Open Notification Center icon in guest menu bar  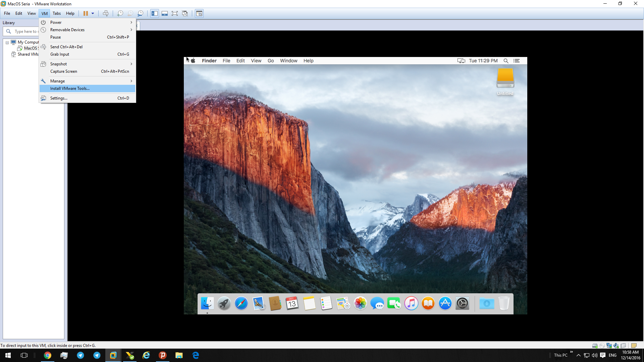click(517, 61)
